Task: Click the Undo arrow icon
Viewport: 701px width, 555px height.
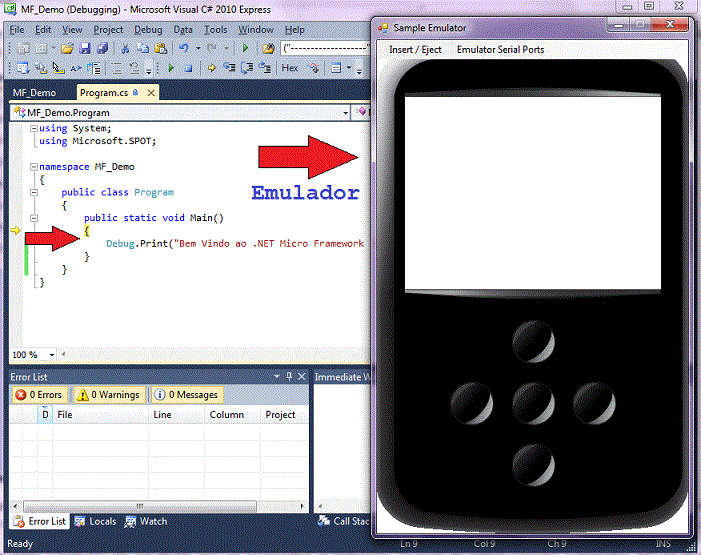Action: pyautogui.click(x=184, y=48)
